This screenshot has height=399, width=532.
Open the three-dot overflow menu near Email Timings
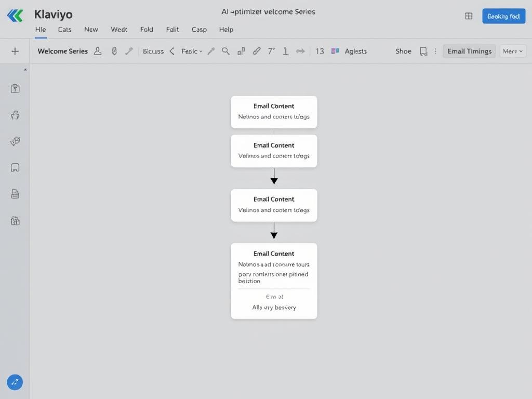tap(435, 51)
